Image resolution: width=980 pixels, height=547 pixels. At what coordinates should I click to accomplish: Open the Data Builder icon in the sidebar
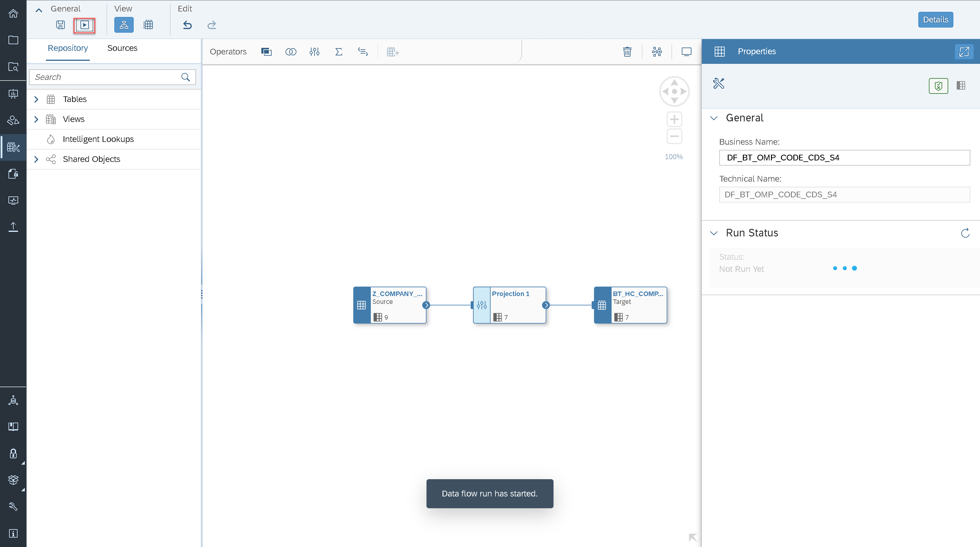(13, 147)
